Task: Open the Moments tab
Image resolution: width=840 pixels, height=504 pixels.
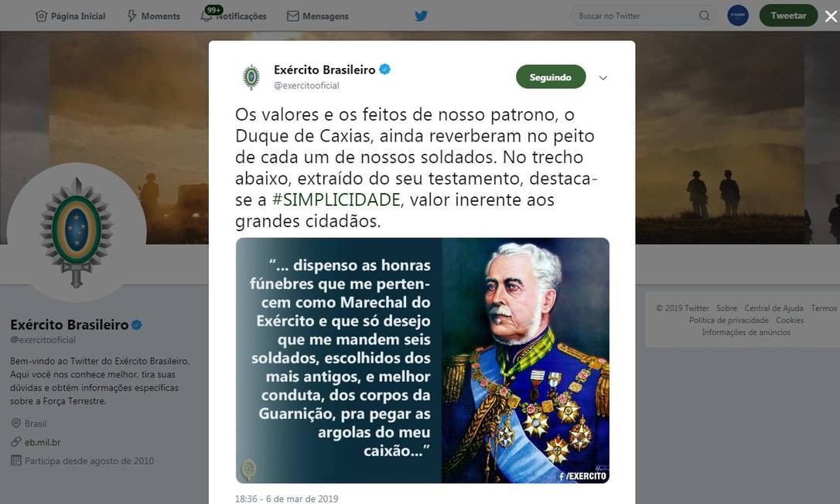Action: 153,16
